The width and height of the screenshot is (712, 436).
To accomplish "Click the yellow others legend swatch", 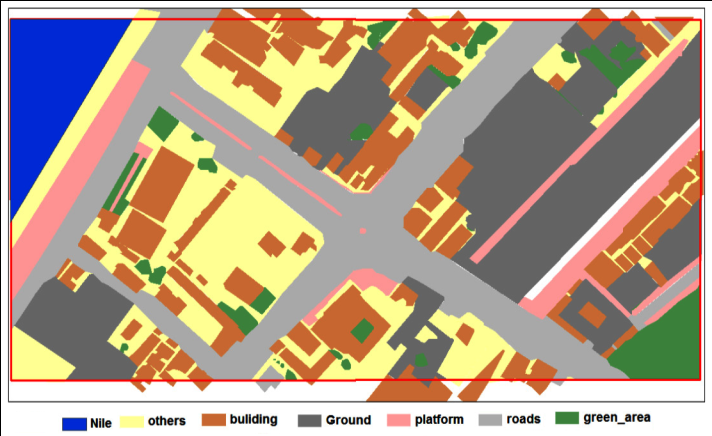I will [133, 422].
